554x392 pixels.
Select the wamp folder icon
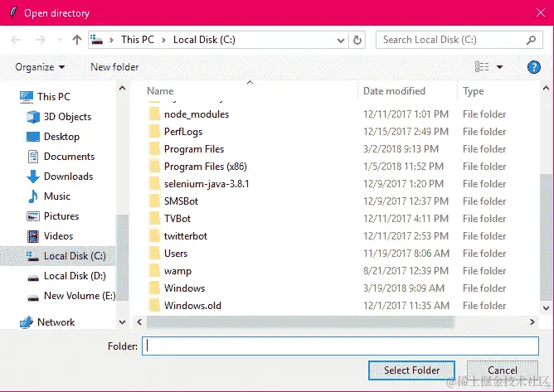[154, 270]
